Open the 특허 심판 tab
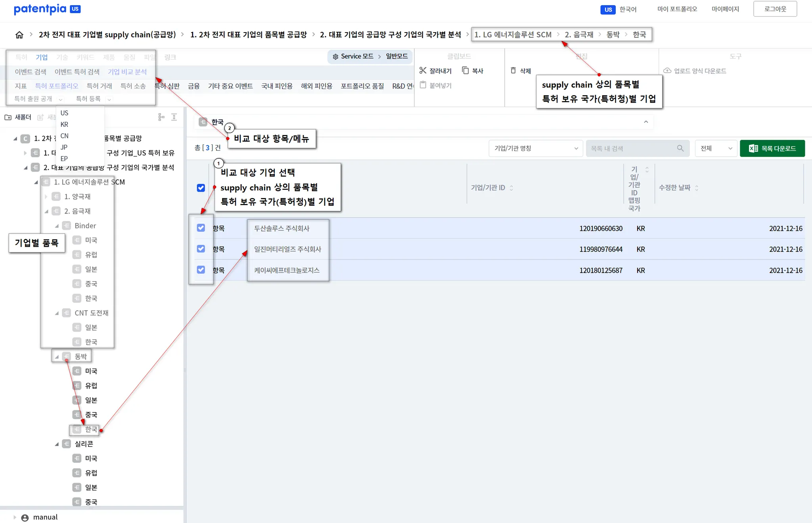 tap(167, 86)
